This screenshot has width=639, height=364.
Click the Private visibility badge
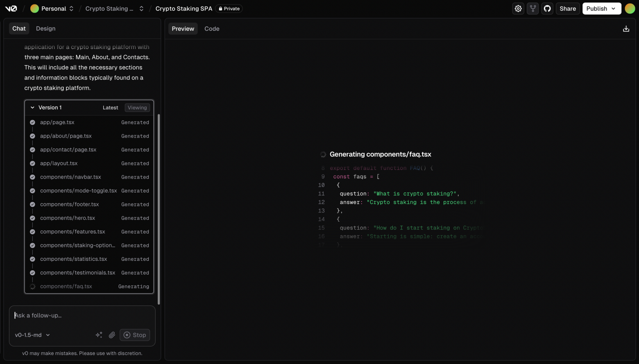(x=229, y=8)
